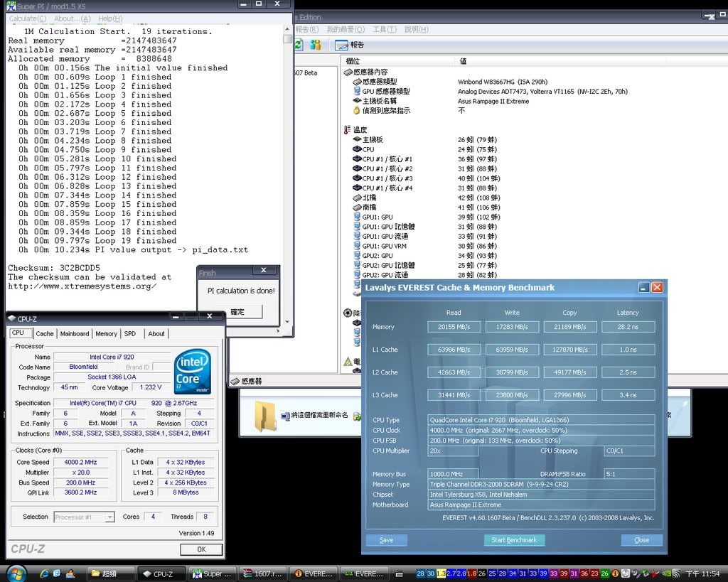Click the Super PI title bar icon
The height and width of the screenshot is (582, 728).
tap(11, 6)
